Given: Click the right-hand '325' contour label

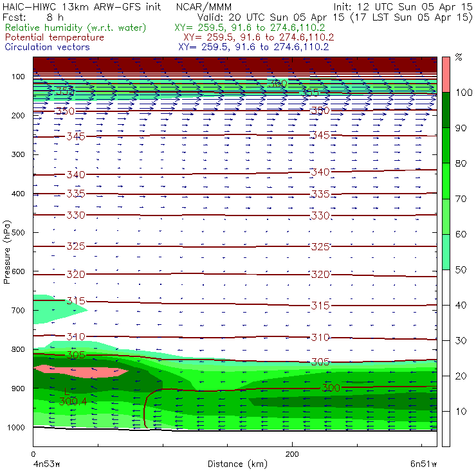Looking at the screenshot, I should pyautogui.click(x=320, y=246).
